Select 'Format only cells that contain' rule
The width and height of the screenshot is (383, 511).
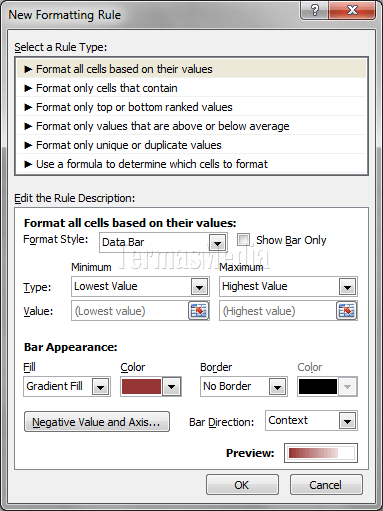pos(192,88)
